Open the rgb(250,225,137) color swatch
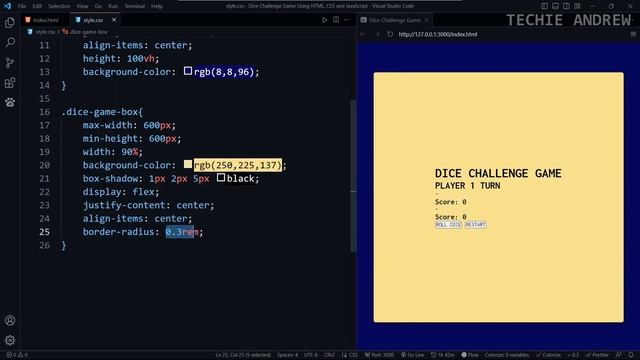The image size is (640, 360). click(x=188, y=164)
